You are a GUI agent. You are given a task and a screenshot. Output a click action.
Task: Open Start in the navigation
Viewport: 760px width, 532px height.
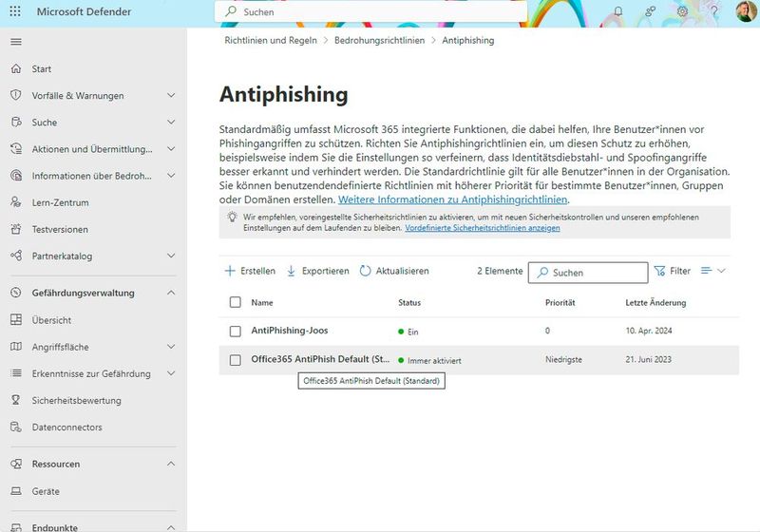click(42, 68)
